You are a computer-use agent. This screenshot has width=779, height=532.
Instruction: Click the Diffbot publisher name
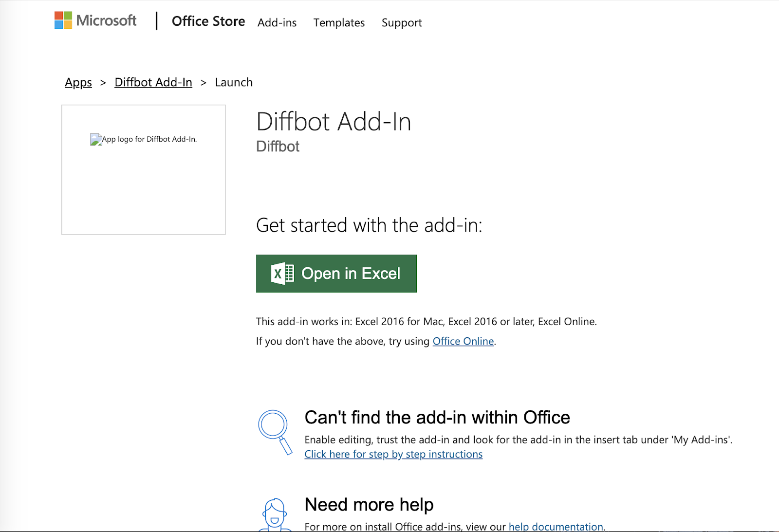pos(278,147)
